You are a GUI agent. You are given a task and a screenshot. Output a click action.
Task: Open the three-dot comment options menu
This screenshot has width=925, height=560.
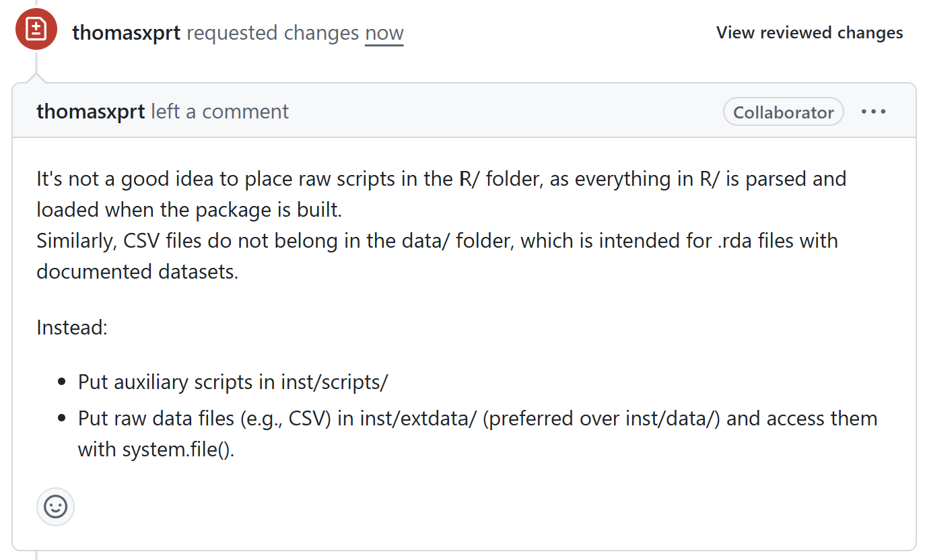(873, 112)
